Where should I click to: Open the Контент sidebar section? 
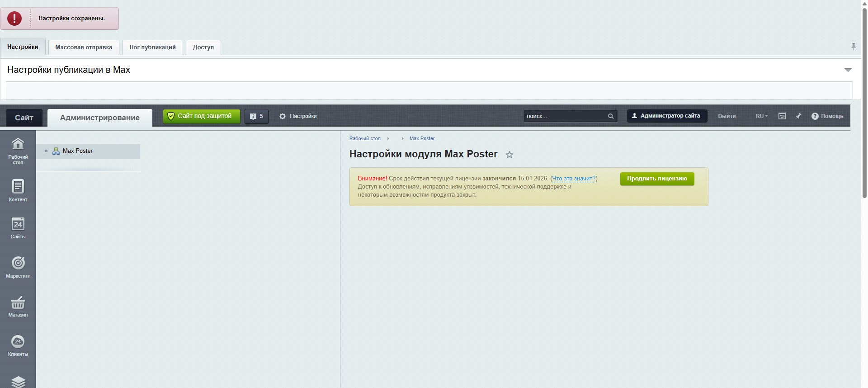pyautogui.click(x=18, y=190)
